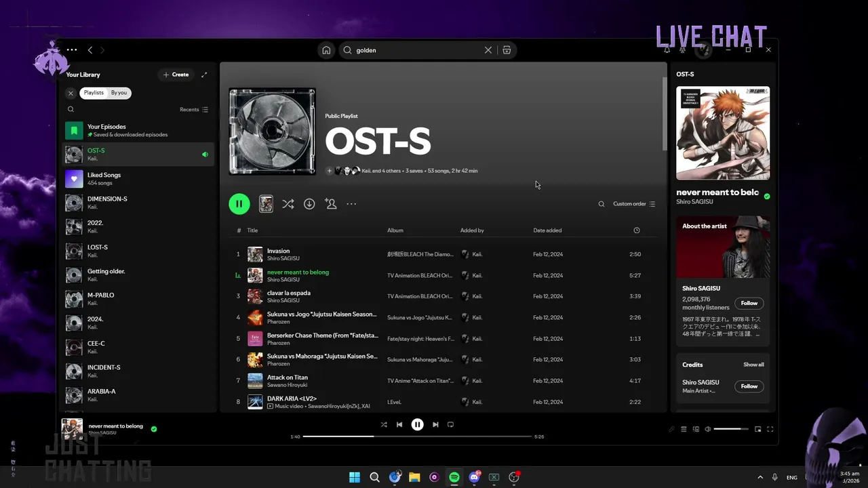Search within the playlist magnifier icon
The image size is (868, 488).
click(x=601, y=204)
